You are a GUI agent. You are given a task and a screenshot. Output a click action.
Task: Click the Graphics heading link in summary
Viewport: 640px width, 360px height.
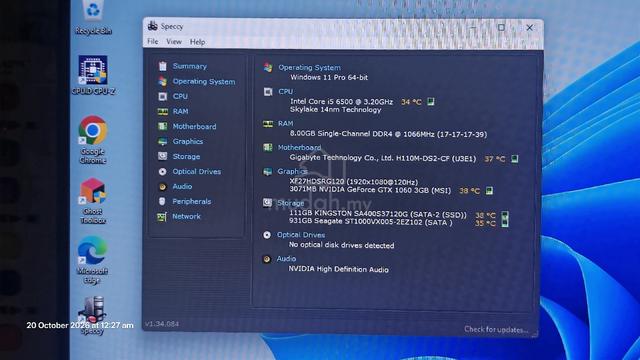(x=292, y=171)
